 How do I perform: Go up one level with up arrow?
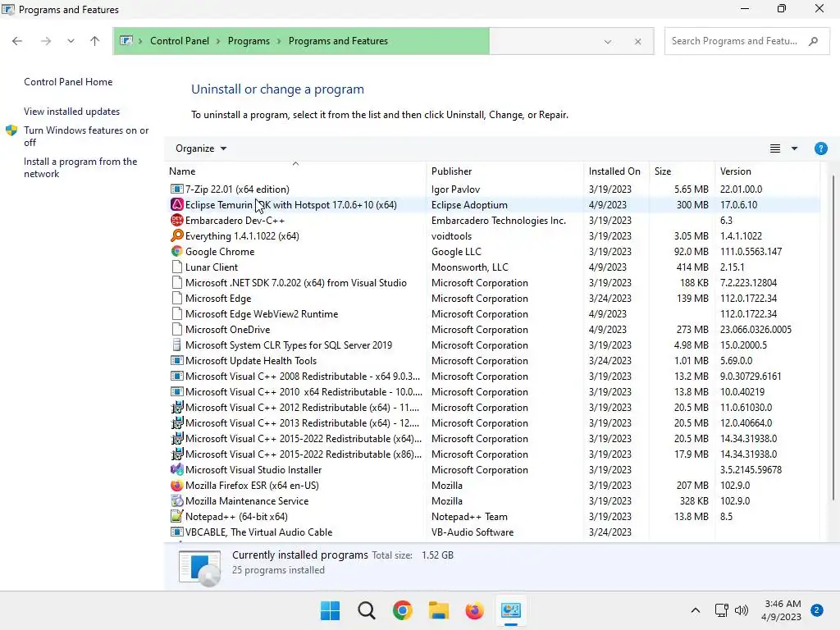click(95, 41)
